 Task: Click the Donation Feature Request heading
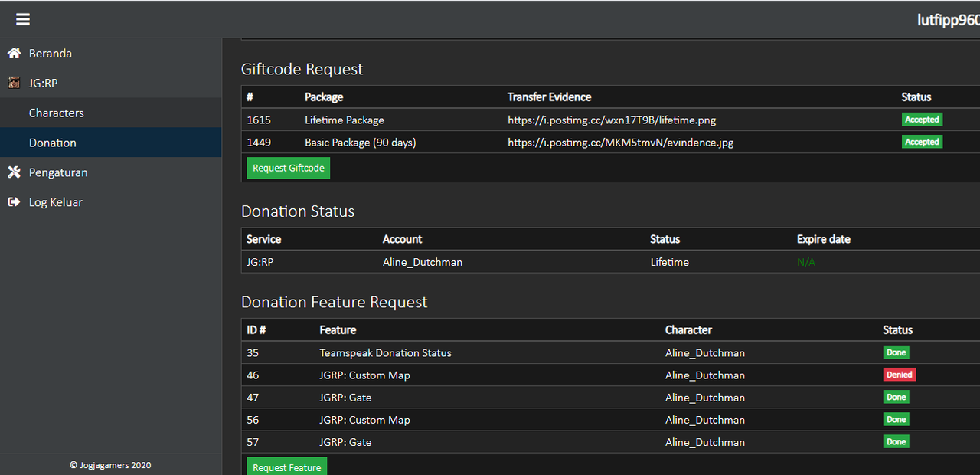[335, 302]
